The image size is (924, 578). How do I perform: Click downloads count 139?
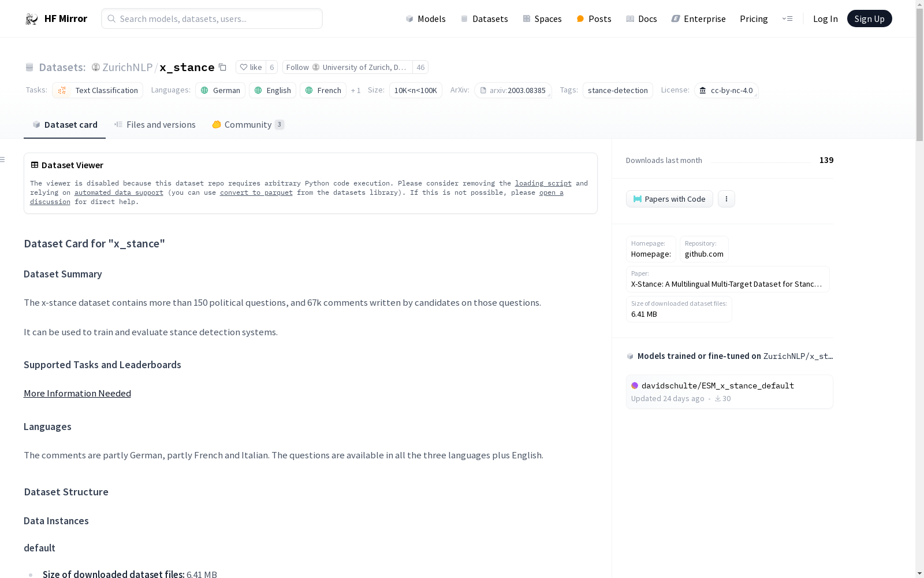point(826,160)
